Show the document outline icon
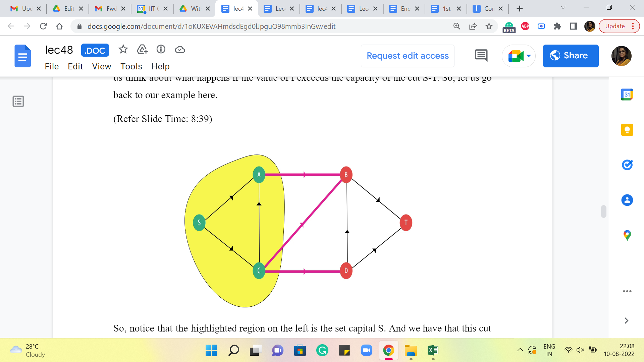This screenshot has height=362, width=644. click(18, 101)
